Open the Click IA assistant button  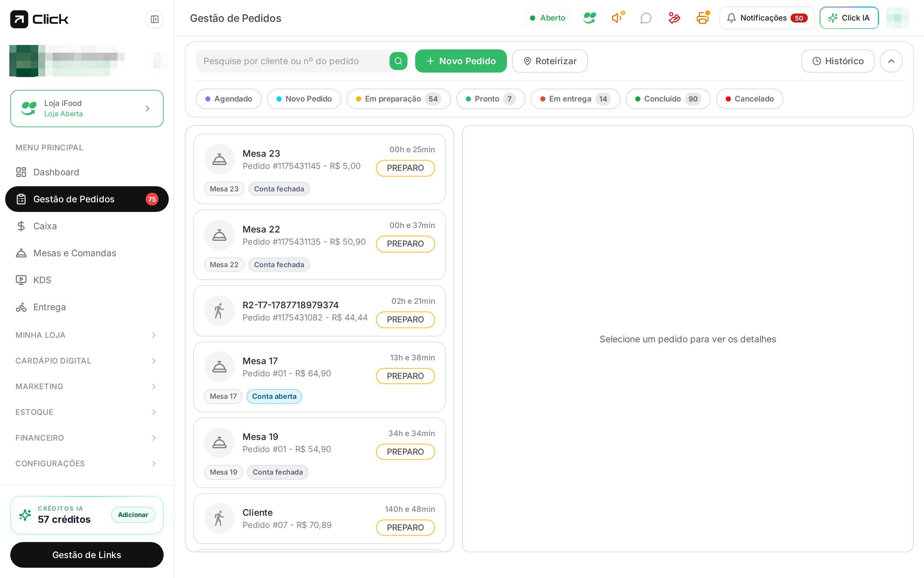point(849,18)
